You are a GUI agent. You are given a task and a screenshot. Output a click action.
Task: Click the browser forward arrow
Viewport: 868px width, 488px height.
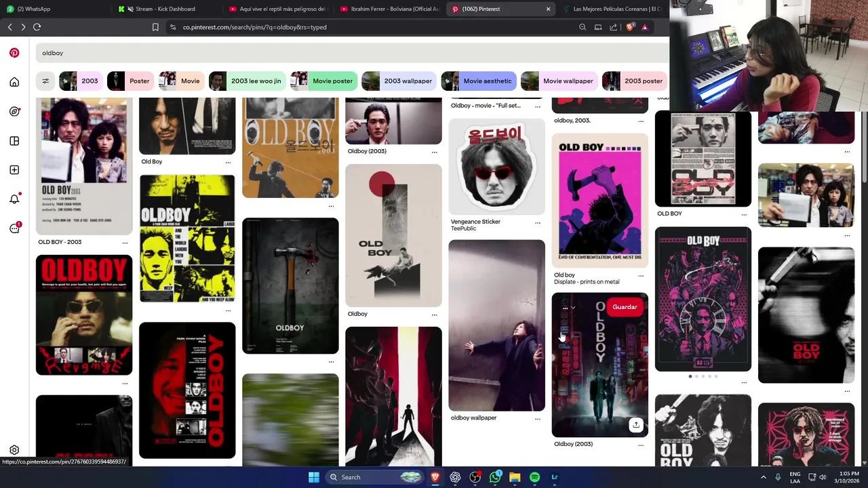23,27
